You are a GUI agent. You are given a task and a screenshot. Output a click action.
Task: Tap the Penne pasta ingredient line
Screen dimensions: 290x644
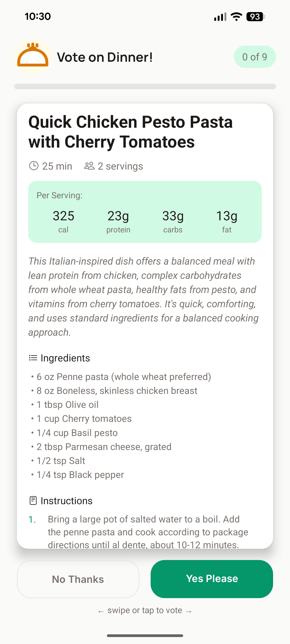(x=124, y=377)
